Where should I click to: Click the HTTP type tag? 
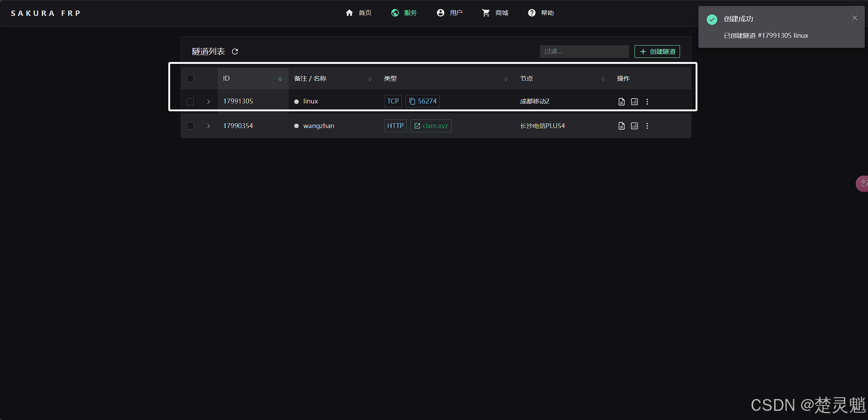tap(395, 126)
